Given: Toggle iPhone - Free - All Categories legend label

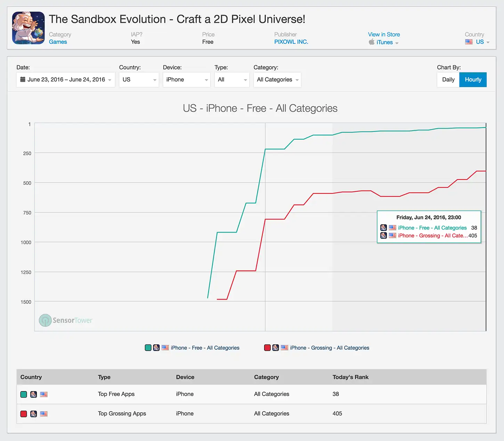Looking at the screenshot, I should 205,348.
